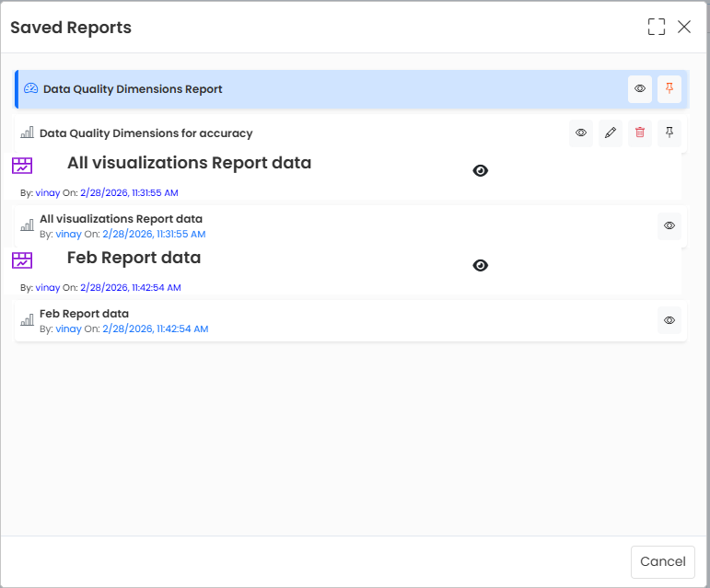Click bar chart icon of small Feb Report row

tap(28, 320)
